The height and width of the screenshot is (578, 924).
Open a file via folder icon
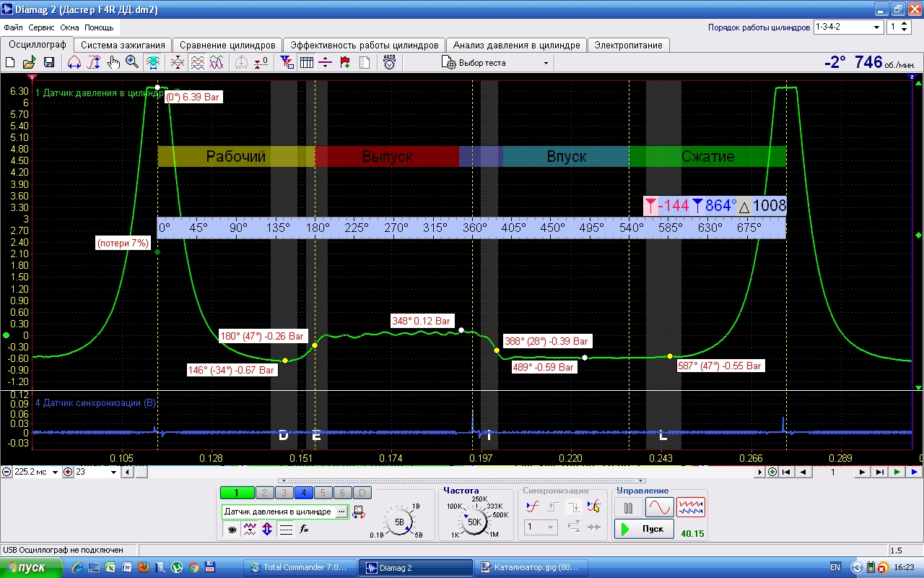(x=30, y=63)
